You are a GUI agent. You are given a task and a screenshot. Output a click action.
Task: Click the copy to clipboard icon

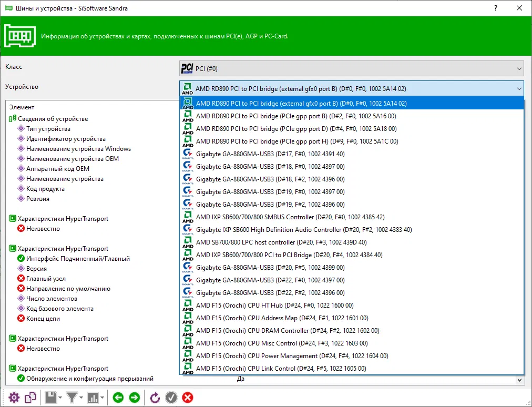pyautogui.click(x=30, y=398)
